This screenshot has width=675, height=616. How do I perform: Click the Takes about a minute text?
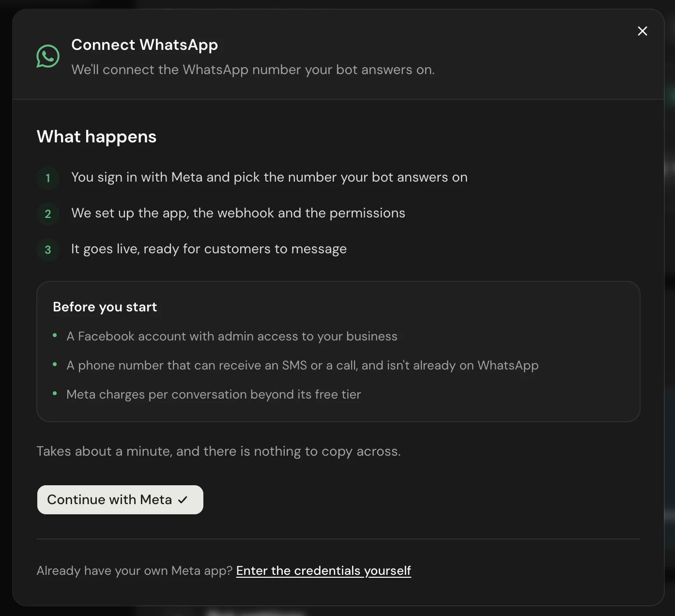click(219, 451)
